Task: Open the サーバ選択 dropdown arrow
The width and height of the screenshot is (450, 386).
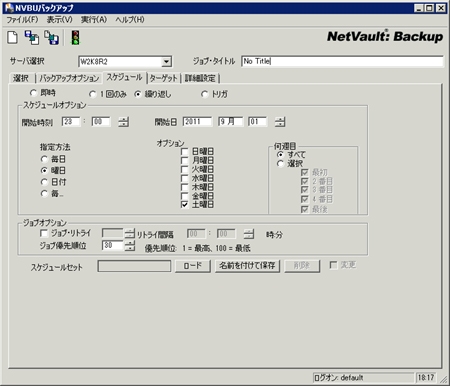Action: pos(166,62)
